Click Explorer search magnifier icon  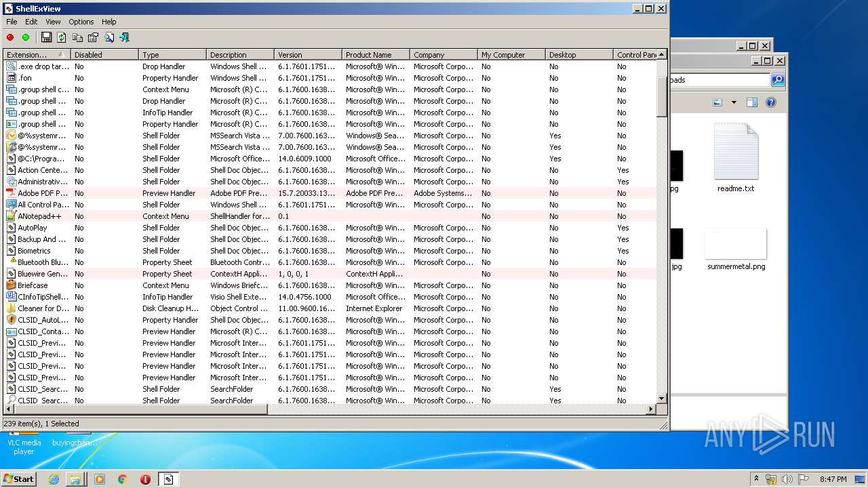click(x=778, y=80)
